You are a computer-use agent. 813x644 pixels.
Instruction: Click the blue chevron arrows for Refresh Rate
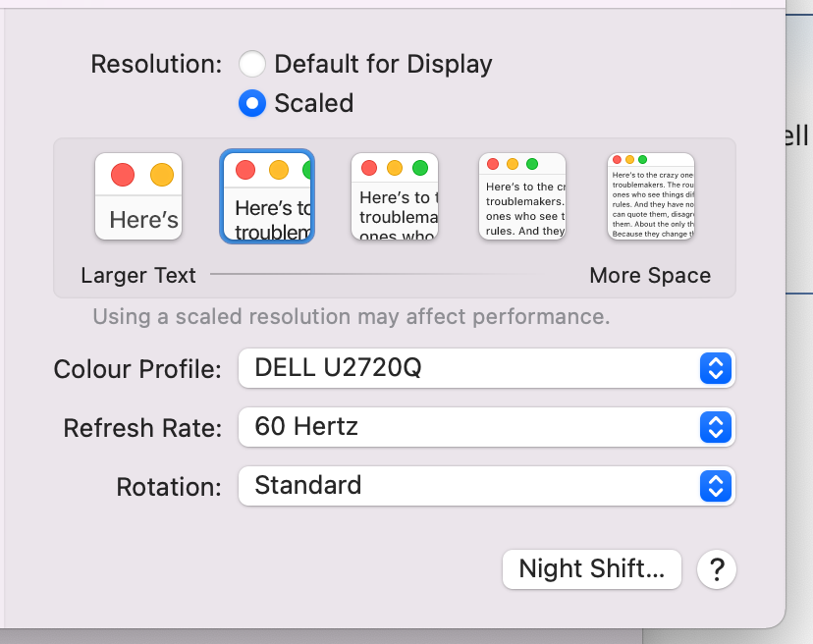tap(716, 427)
